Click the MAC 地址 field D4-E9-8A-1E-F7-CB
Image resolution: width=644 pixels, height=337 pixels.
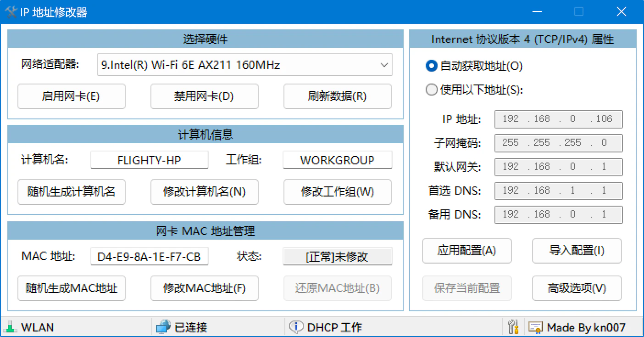tap(150, 257)
